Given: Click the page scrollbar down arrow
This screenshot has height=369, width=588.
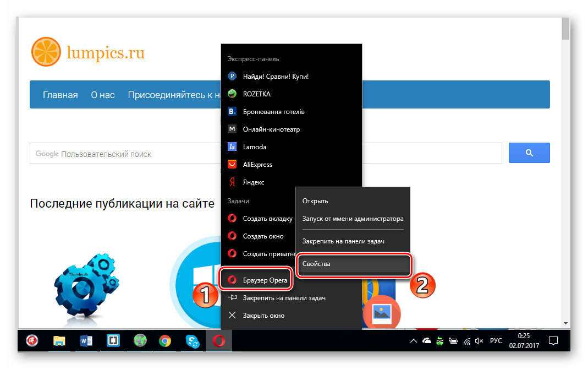Looking at the screenshot, I should (565, 323).
